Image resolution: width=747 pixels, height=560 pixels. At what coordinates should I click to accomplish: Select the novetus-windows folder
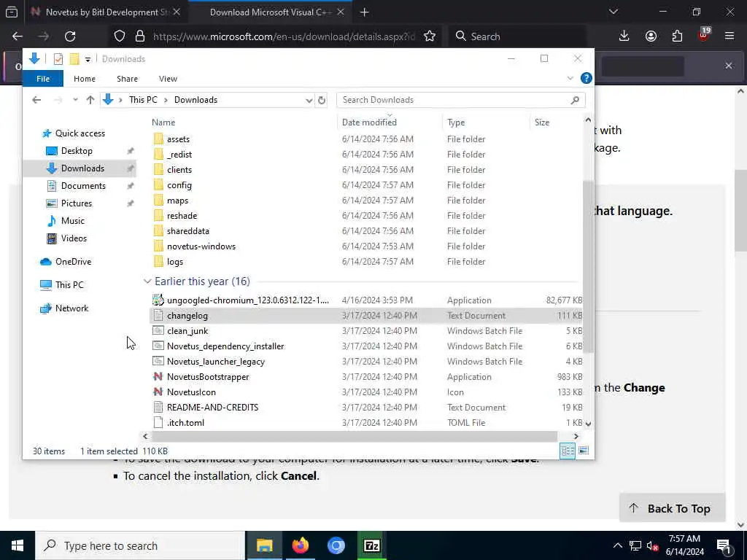[x=201, y=246]
